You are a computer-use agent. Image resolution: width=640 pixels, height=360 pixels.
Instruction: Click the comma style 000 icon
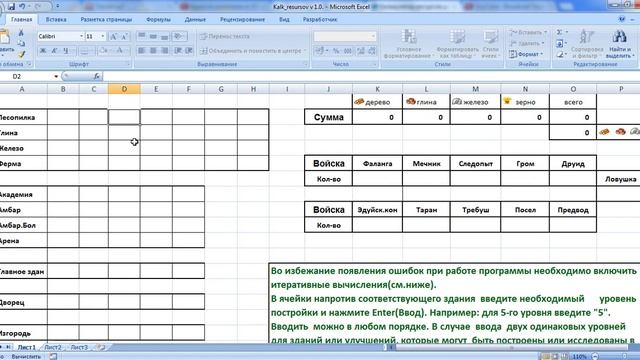click(348, 51)
